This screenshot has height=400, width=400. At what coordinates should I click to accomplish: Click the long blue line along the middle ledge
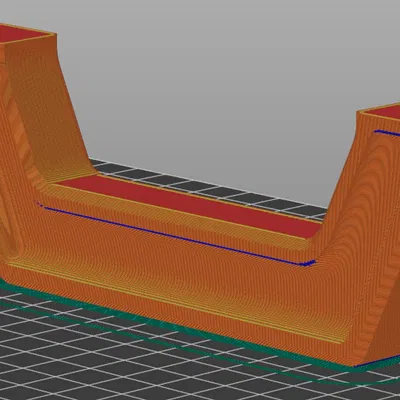(176, 235)
